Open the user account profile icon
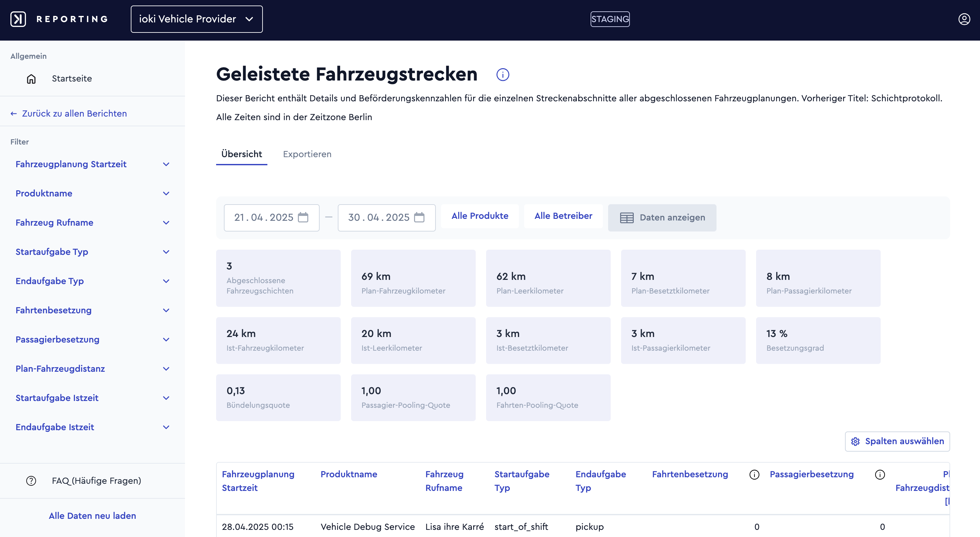 click(x=964, y=19)
